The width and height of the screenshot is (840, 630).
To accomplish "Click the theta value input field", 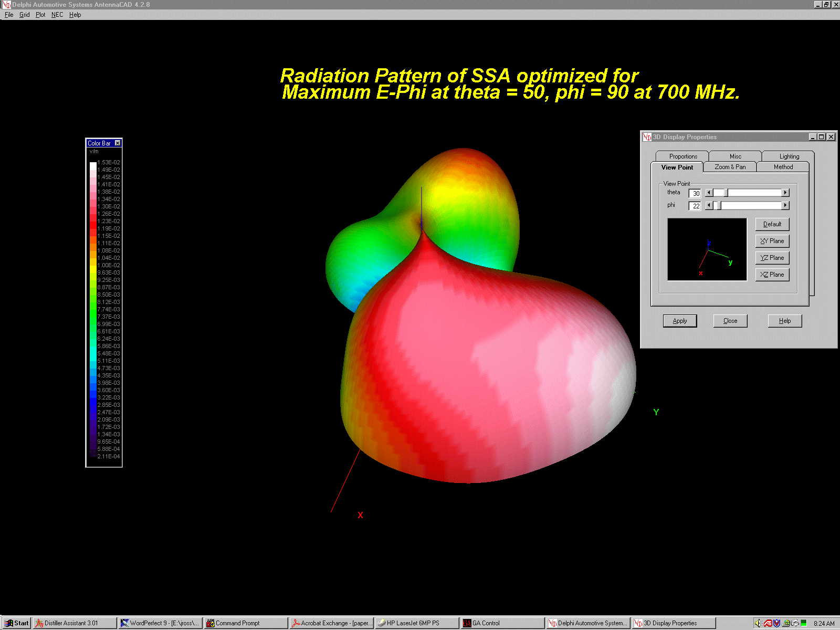I will (x=695, y=193).
